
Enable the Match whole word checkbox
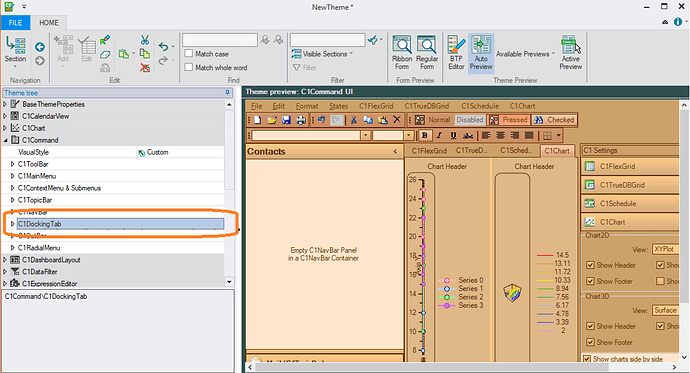click(x=189, y=67)
